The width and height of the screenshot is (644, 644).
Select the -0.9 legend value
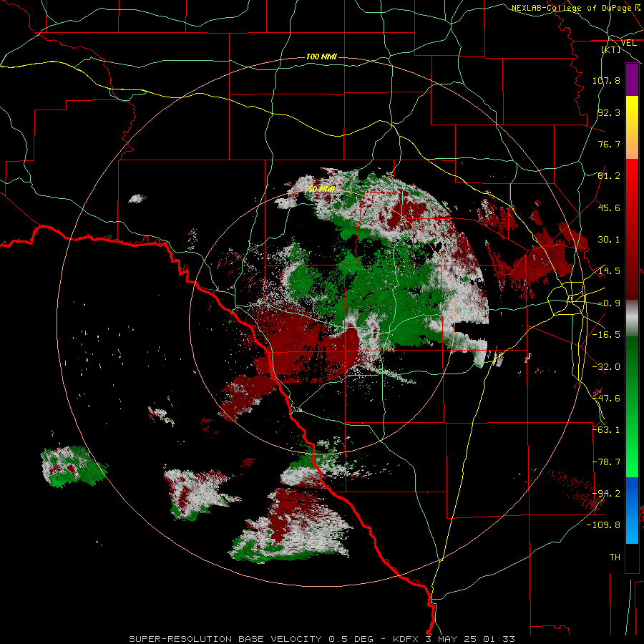(x=609, y=303)
